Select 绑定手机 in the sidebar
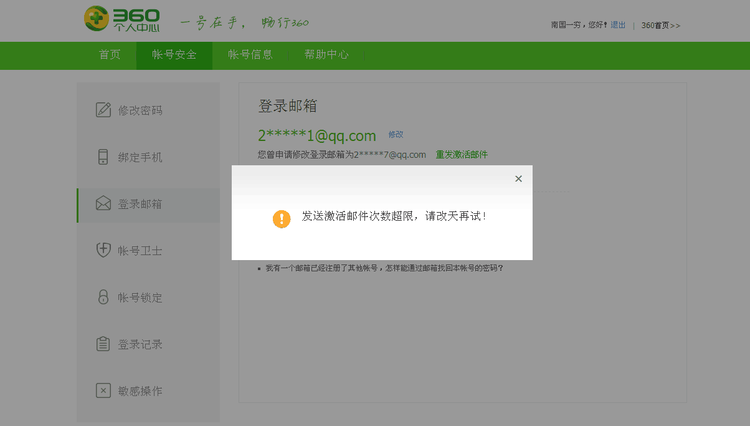 tap(148, 157)
